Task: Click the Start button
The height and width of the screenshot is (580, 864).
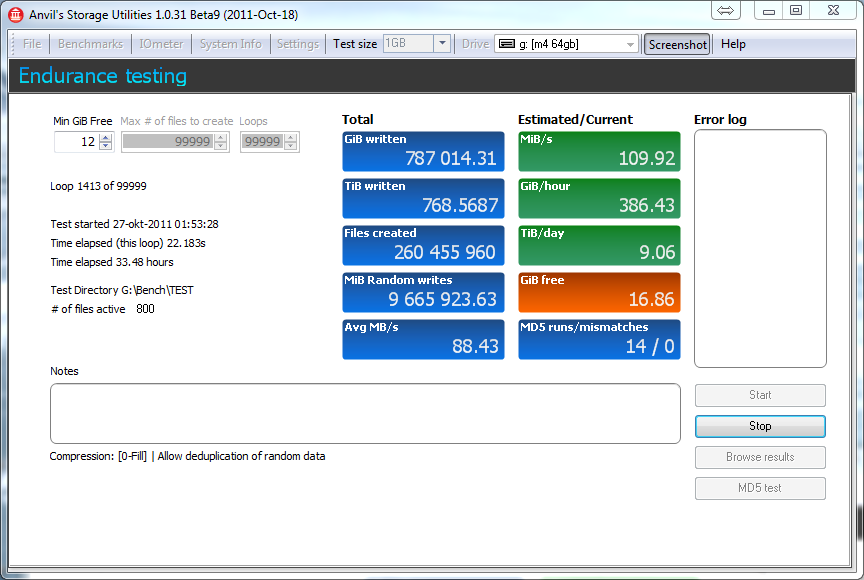Action: click(760, 395)
